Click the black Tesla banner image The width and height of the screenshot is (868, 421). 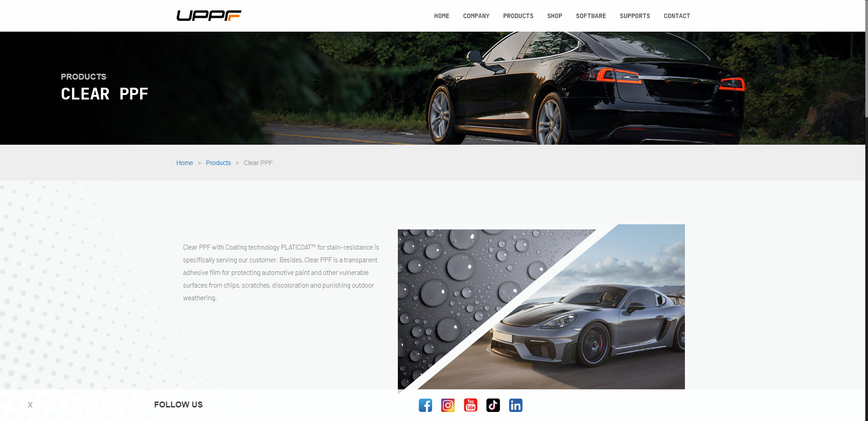coord(433,88)
